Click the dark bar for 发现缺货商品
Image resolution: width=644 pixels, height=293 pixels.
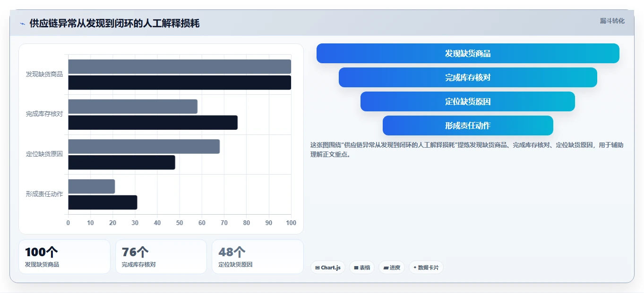[x=180, y=83]
